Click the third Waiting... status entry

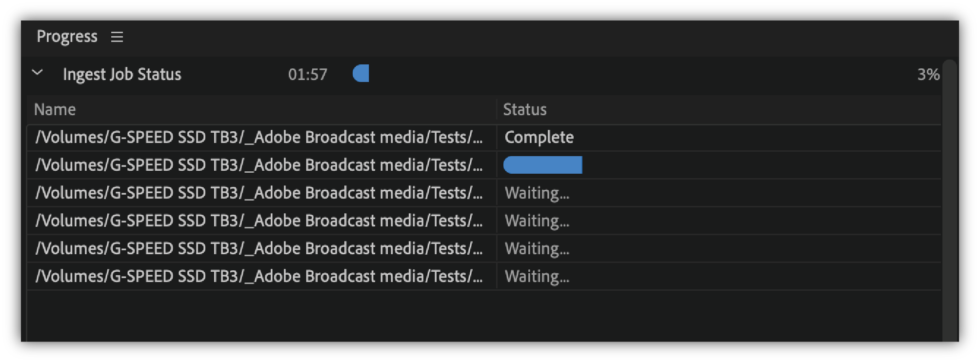click(537, 249)
